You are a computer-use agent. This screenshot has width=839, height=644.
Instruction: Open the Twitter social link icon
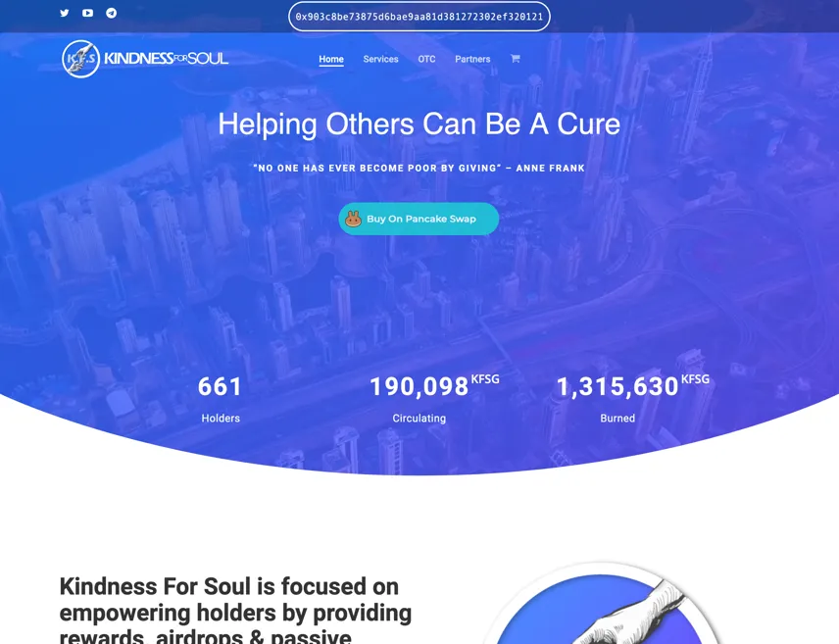pos(65,13)
